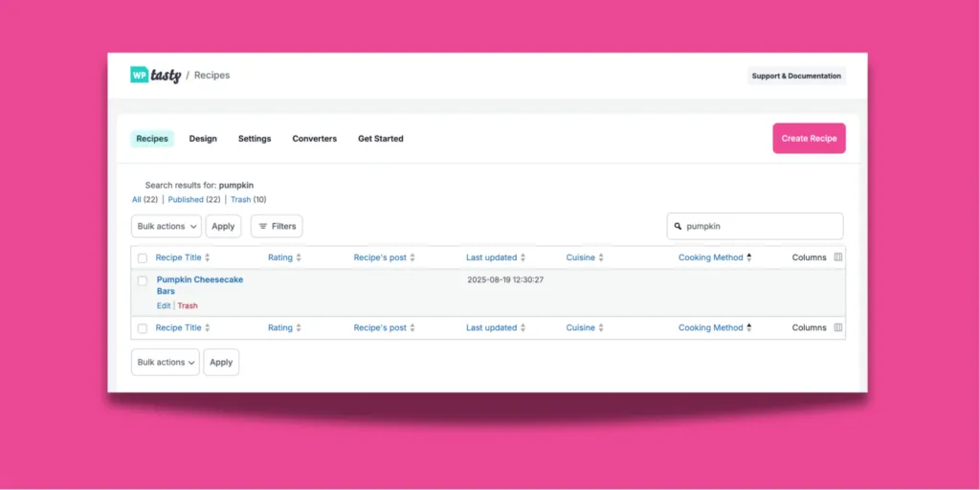Click the sort arrows beside header Recipe's post

pos(412,257)
